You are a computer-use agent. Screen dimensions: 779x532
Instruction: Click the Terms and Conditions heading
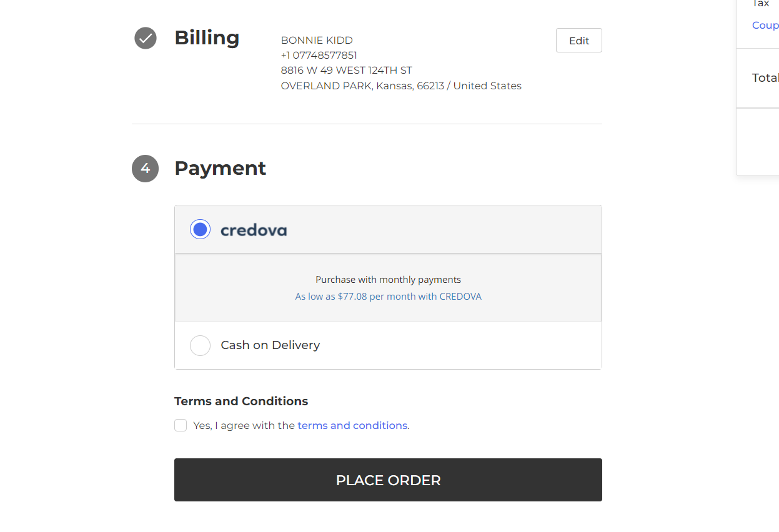[x=241, y=401]
